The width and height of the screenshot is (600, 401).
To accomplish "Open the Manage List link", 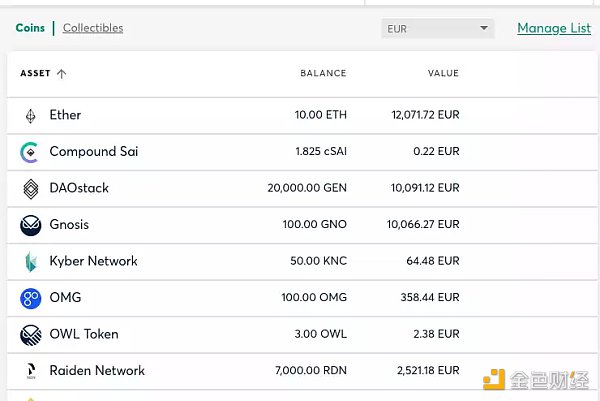I will point(554,28).
